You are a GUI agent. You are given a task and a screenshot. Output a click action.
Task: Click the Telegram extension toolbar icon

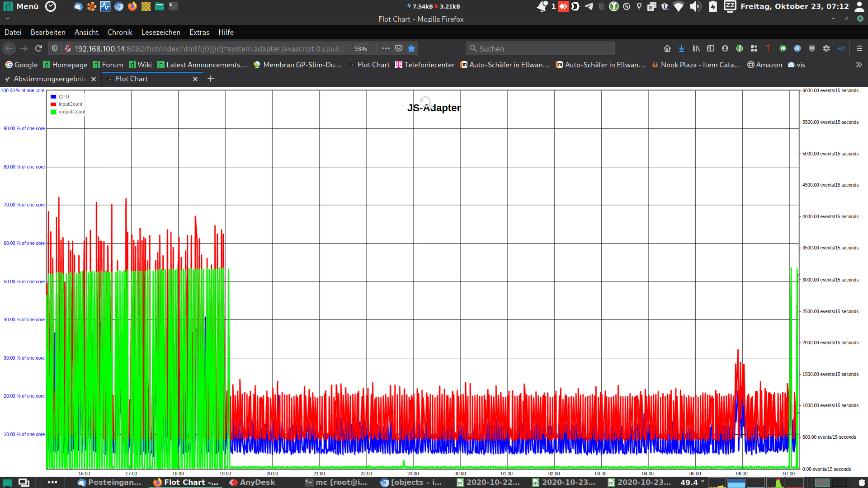point(797,48)
